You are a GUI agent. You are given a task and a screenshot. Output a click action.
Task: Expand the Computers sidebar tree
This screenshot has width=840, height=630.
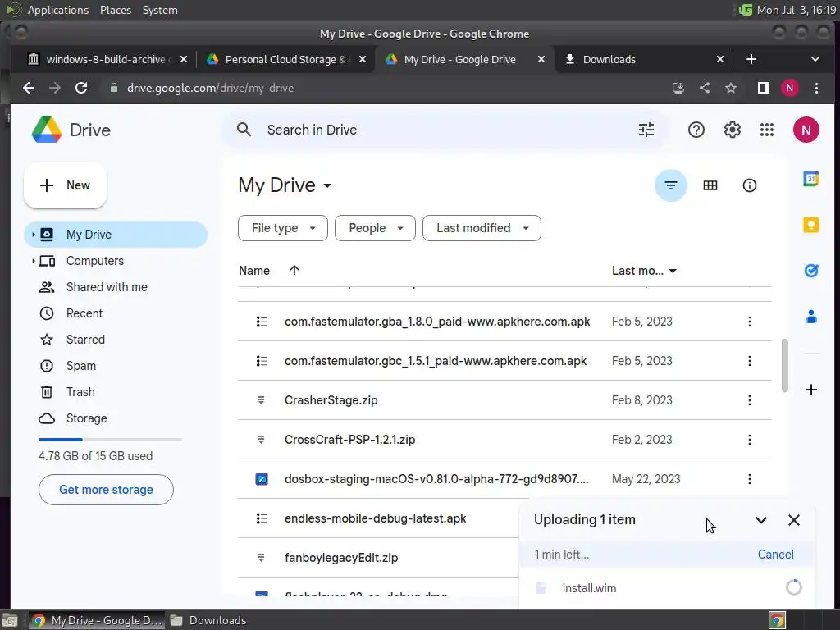pos(33,261)
